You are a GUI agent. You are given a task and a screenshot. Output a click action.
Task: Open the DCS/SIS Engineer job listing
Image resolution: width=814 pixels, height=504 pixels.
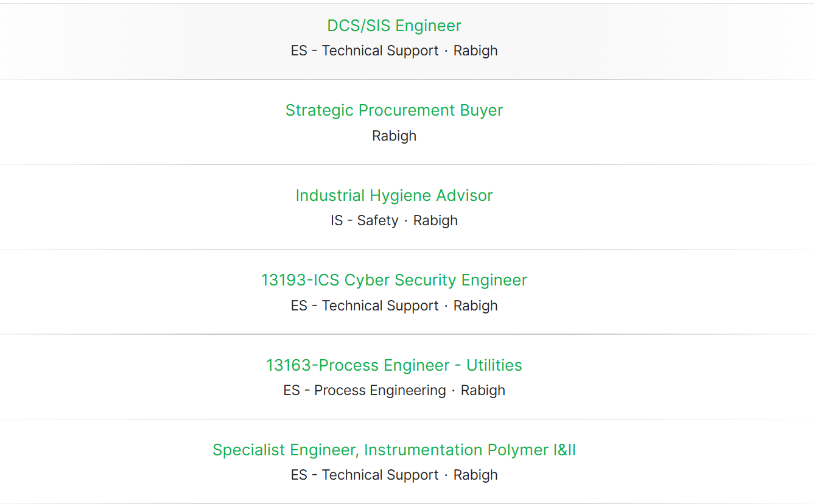394,26
